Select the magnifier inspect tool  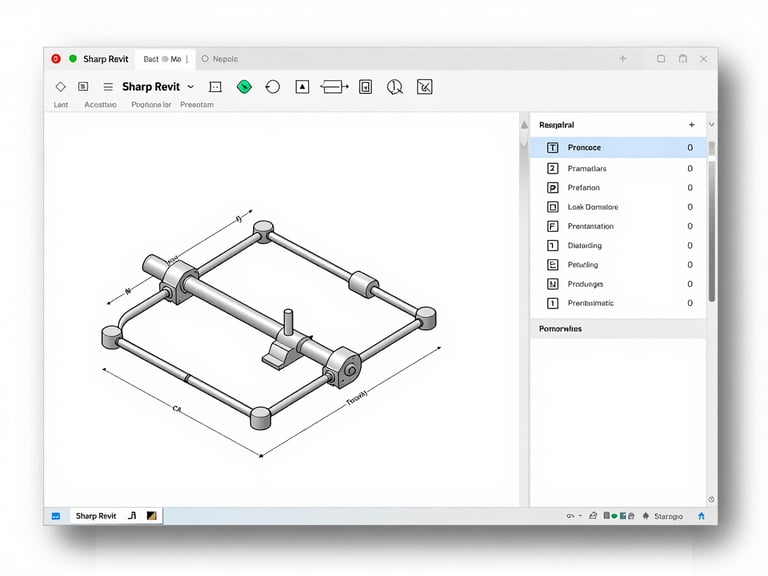pyautogui.click(x=395, y=87)
